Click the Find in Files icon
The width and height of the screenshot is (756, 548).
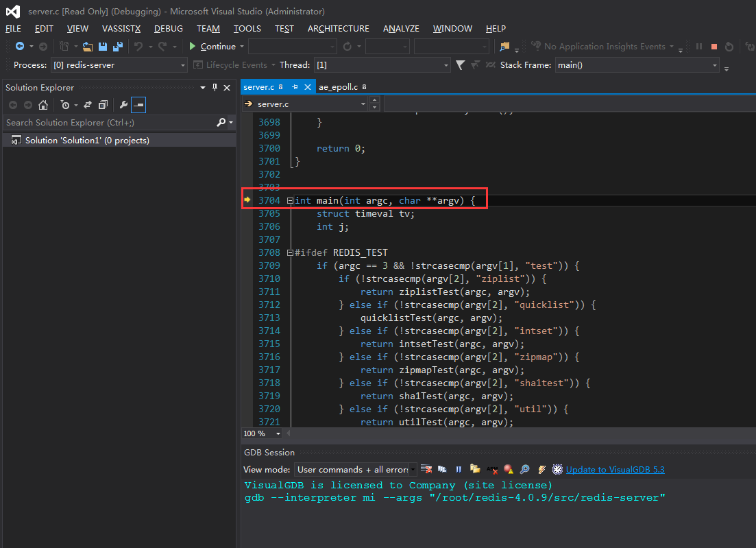(x=504, y=47)
